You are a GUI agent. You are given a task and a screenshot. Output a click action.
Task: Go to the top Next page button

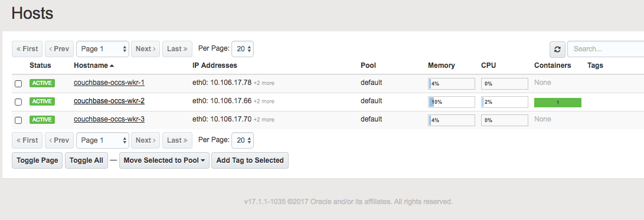coord(145,49)
